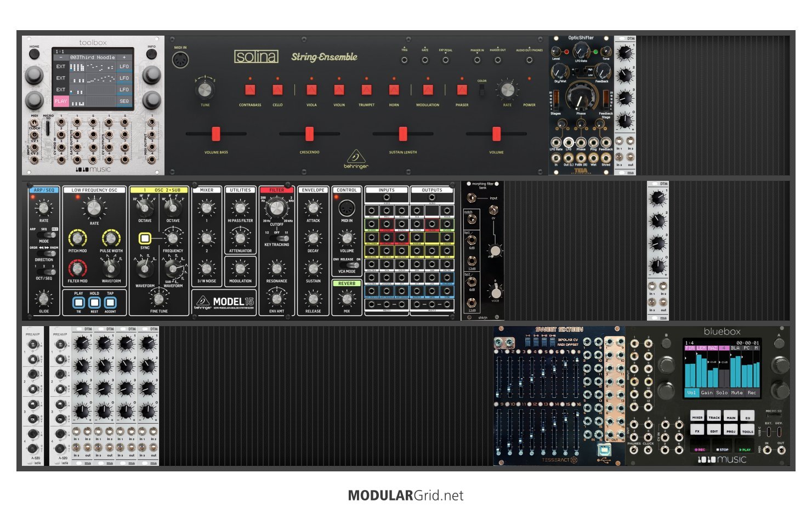Flip the Model 15 OCT/SEQ switch

click(47, 272)
